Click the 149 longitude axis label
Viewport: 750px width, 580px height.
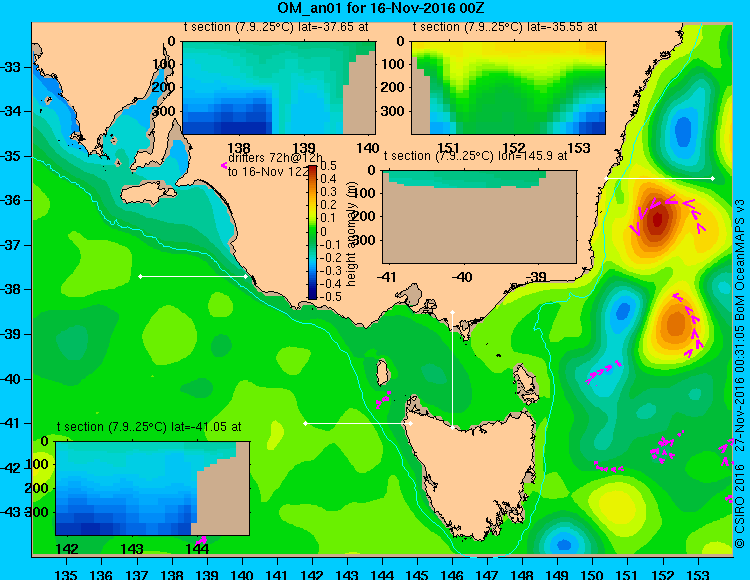557,574
